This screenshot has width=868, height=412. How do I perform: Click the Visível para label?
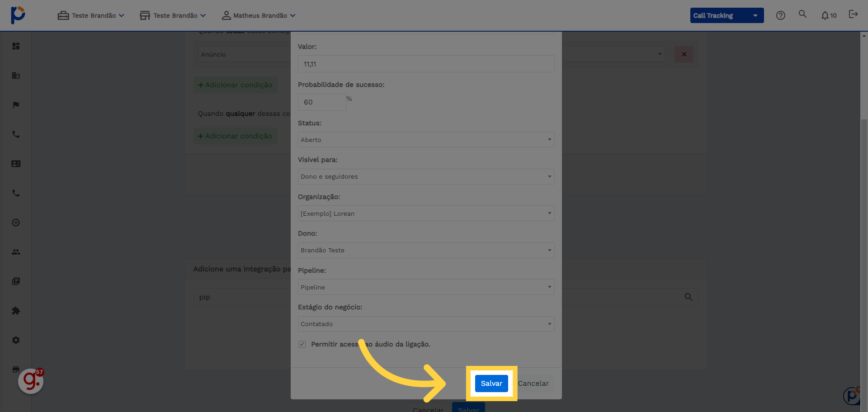pos(317,160)
